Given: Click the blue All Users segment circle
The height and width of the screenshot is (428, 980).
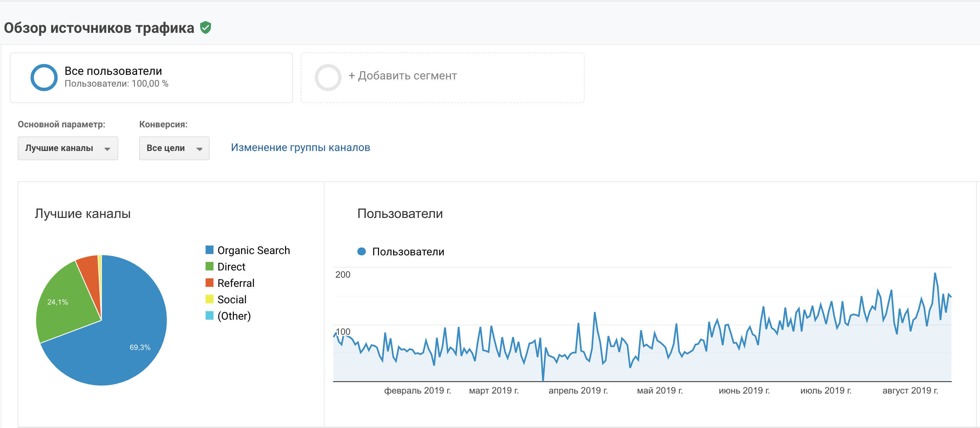Looking at the screenshot, I should (x=44, y=77).
